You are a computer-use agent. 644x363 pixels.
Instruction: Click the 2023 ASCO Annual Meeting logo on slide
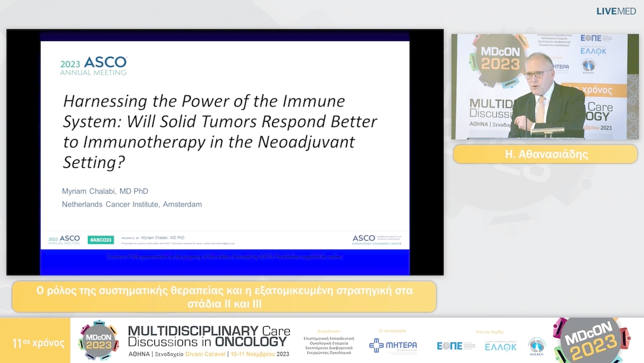(x=94, y=66)
